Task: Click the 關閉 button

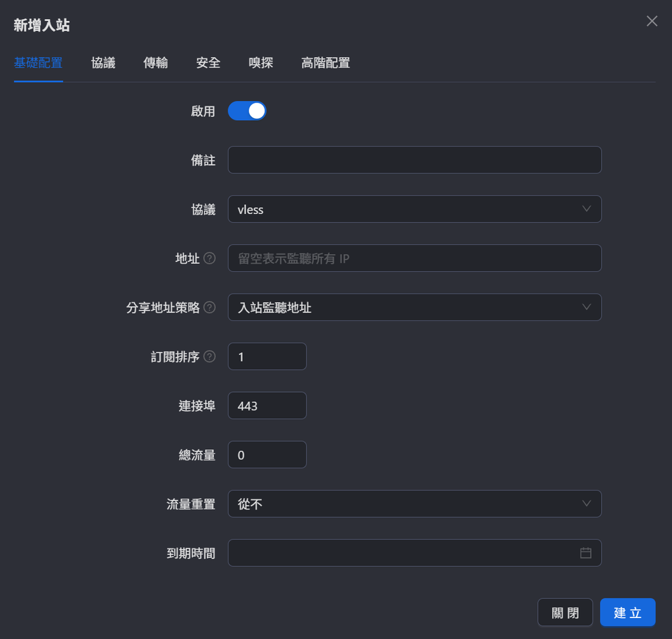Action: pyautogui.click(x=565, y=613)
